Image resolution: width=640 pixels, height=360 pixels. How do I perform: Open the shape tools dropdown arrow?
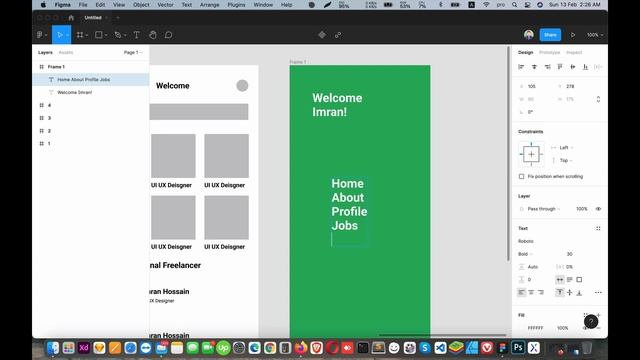(106, 36)
